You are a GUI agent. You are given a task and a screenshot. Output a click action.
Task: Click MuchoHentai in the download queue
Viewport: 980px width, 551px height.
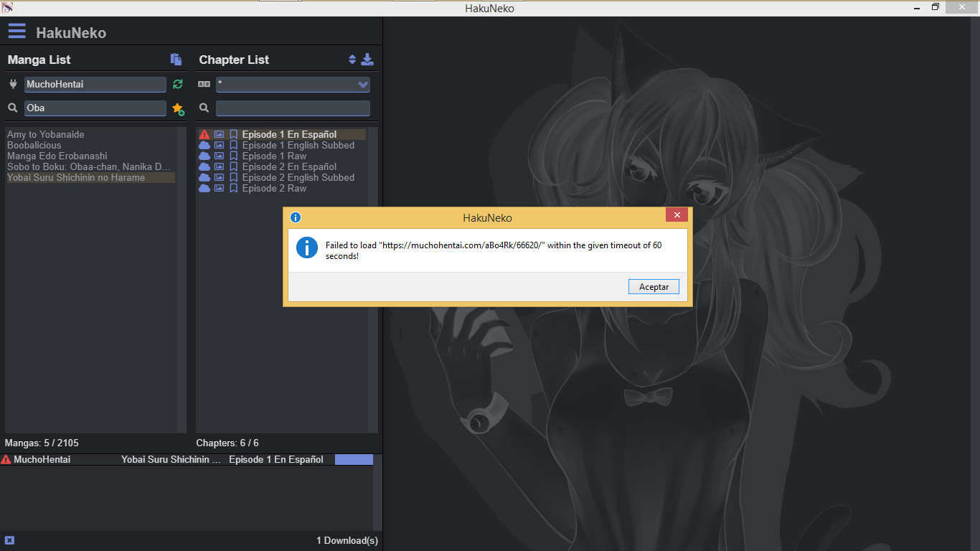42,459
